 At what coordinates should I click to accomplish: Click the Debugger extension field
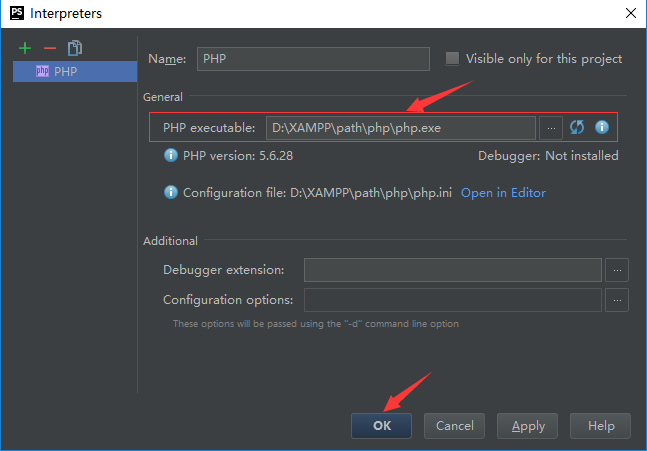click(x=453, y=270)
